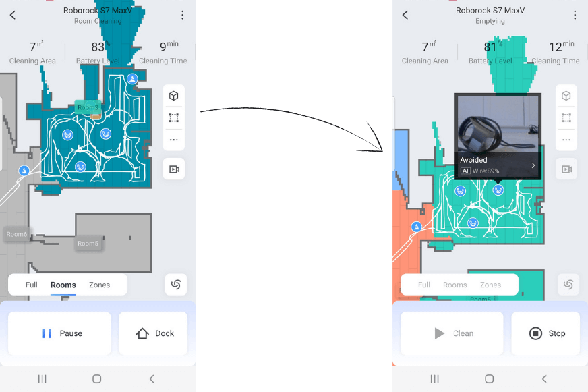Tap the back arrow on the right screen
This screenshot has height=392, width=588.
point(404,15)
